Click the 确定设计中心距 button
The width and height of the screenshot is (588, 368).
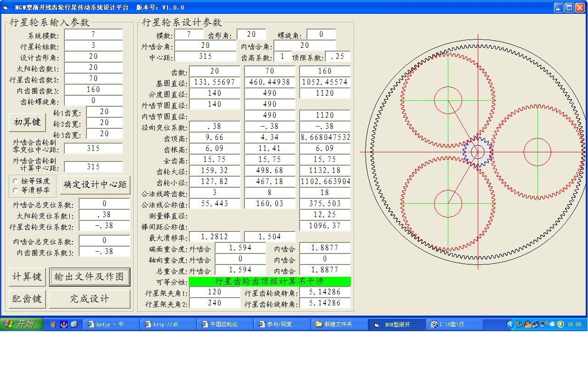point(95,185)
